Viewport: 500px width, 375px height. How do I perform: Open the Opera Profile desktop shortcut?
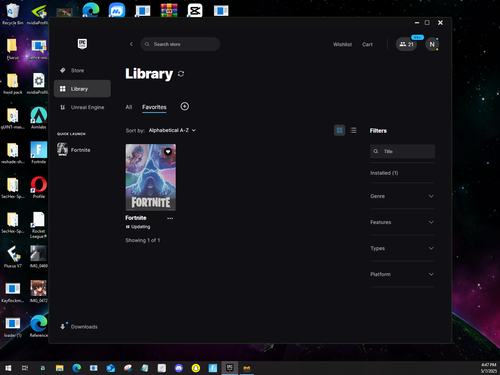(x=39, y=187)
